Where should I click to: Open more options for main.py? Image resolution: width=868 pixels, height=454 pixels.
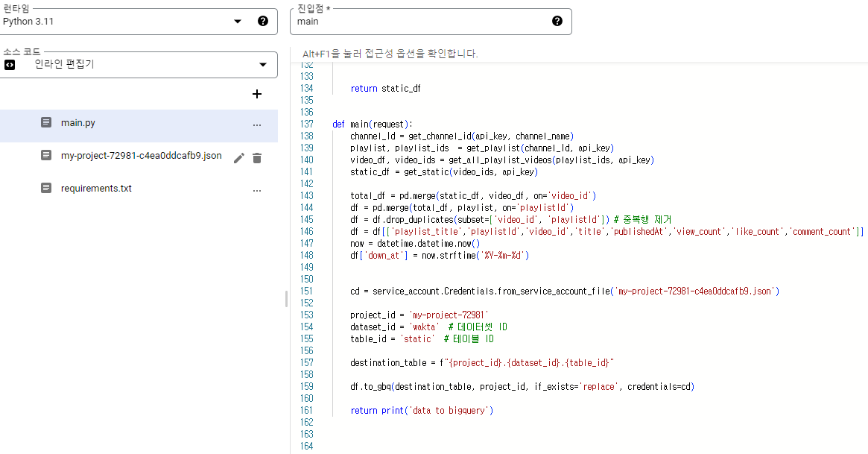[257, 125]
